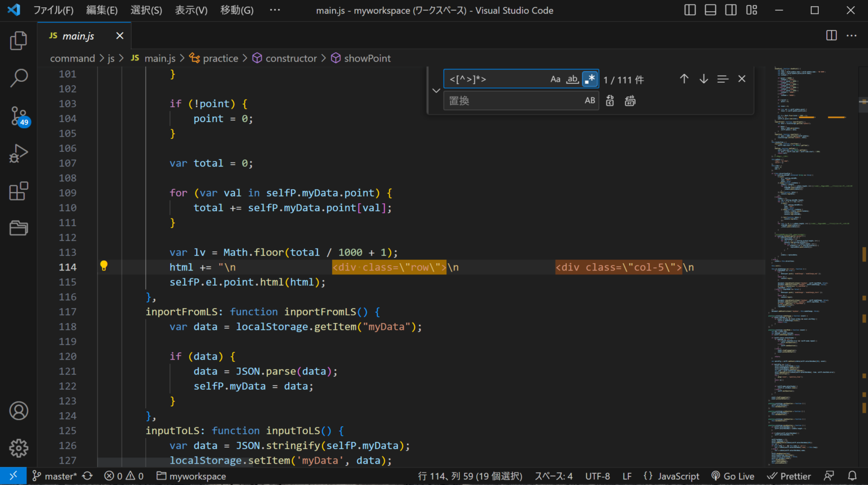Open the Run and Debug view

19,154
